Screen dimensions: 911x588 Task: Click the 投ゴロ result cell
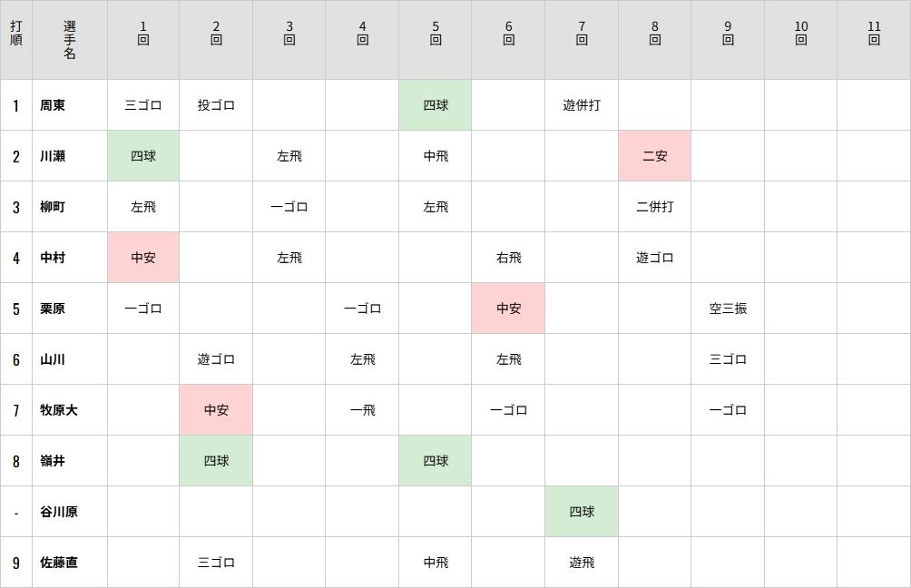pyautogui.click(x=216, y=105)
